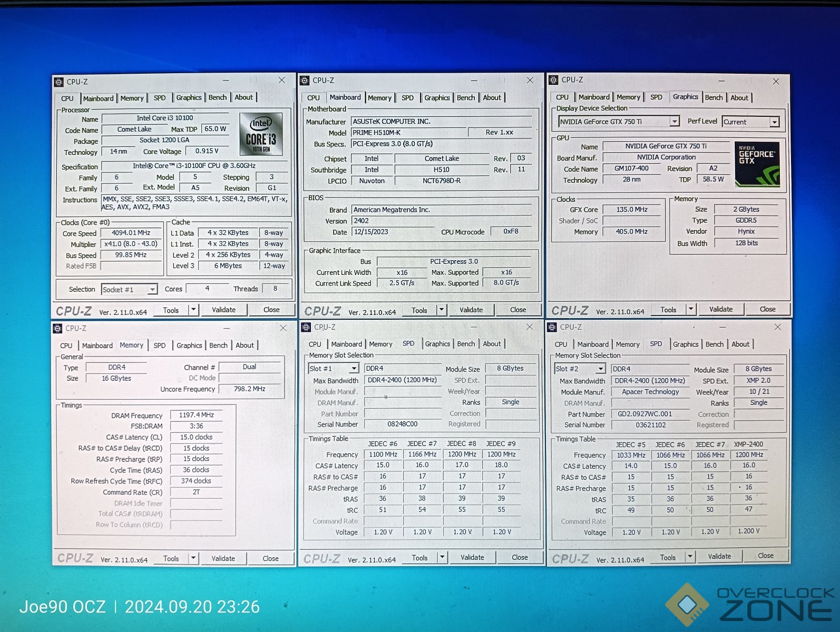Screen dimensions: 840x632
Task: Click the memory size 16 GBytes field
Action: (x=116, y=378)
